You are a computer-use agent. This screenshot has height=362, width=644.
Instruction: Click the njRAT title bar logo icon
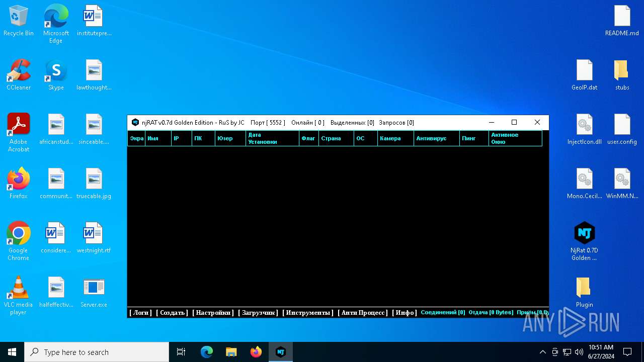[135, 122]
